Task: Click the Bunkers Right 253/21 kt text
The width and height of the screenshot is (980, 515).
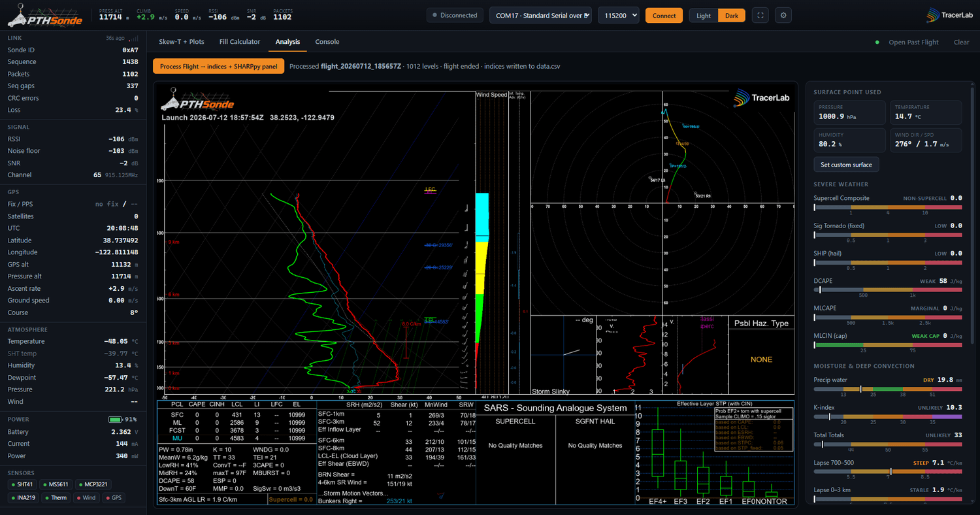Action: coord(365,501)
